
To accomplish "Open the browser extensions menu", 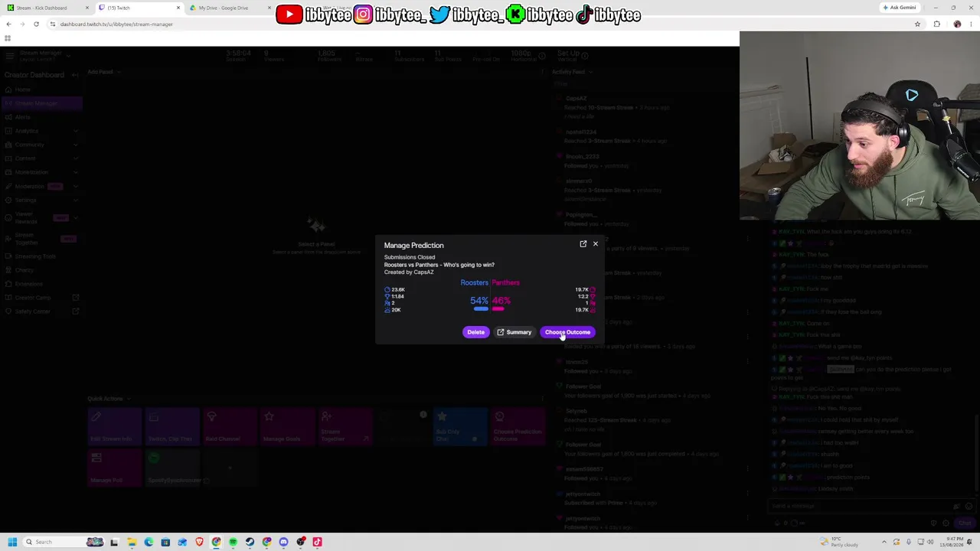I will click(936, 24).
